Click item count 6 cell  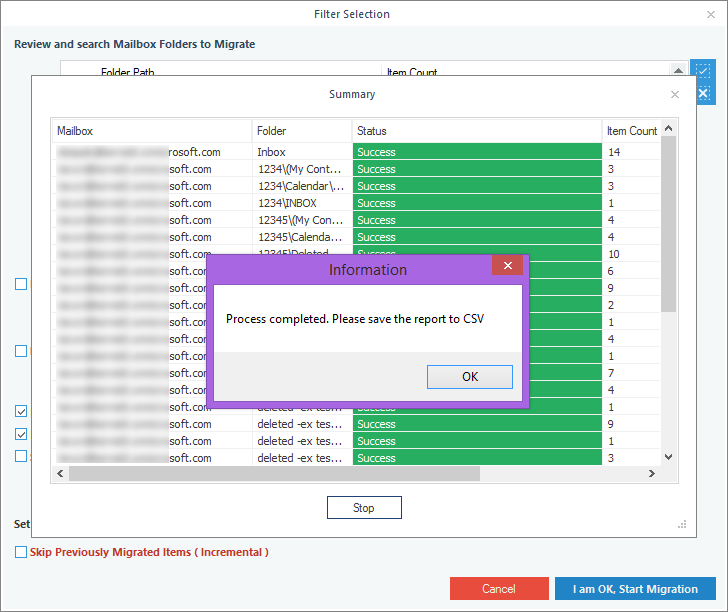(x=631, y=271)
